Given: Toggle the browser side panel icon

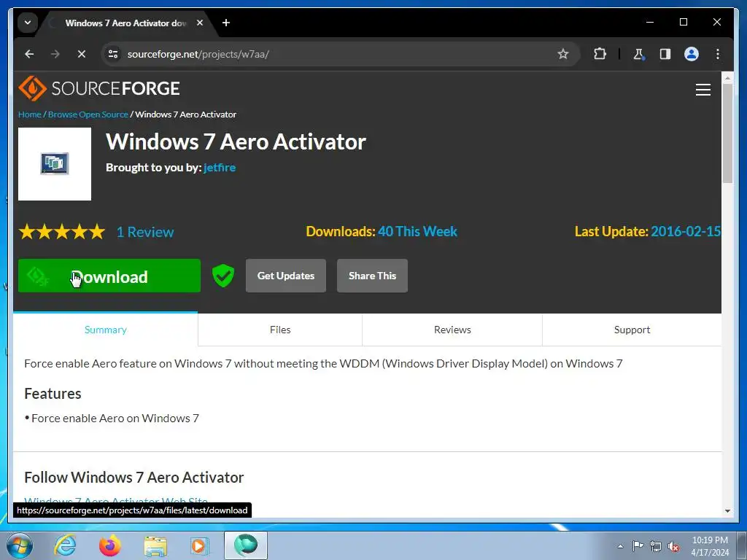Looking at the screenshot, I should [x=665, y=54].
